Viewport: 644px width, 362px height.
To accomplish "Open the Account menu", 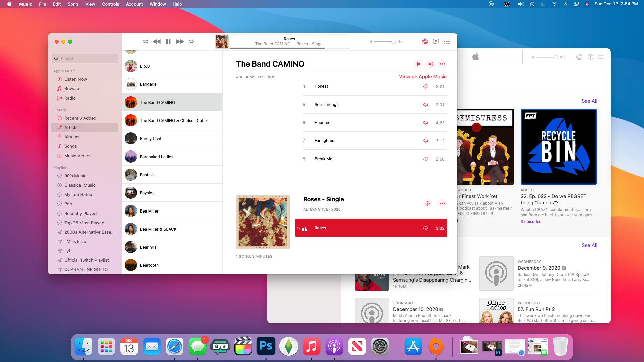I will (135, 4).
